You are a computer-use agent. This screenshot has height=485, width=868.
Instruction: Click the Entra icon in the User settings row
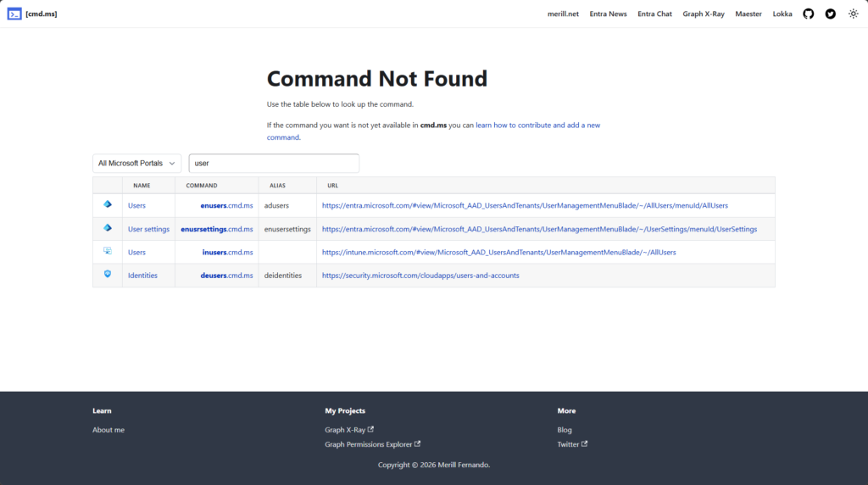pyautogui.click(x=108, y=227)
